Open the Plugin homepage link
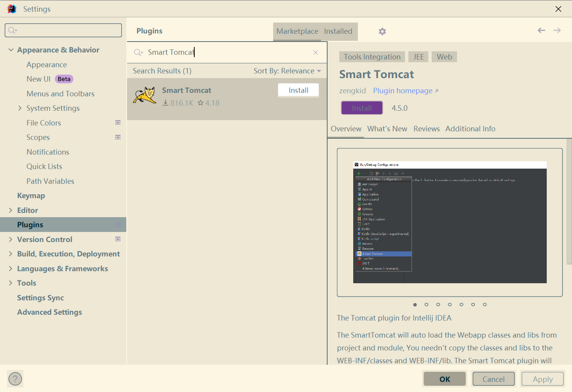Viewport: 572px width, 392px height. click(x=406, y=91)
